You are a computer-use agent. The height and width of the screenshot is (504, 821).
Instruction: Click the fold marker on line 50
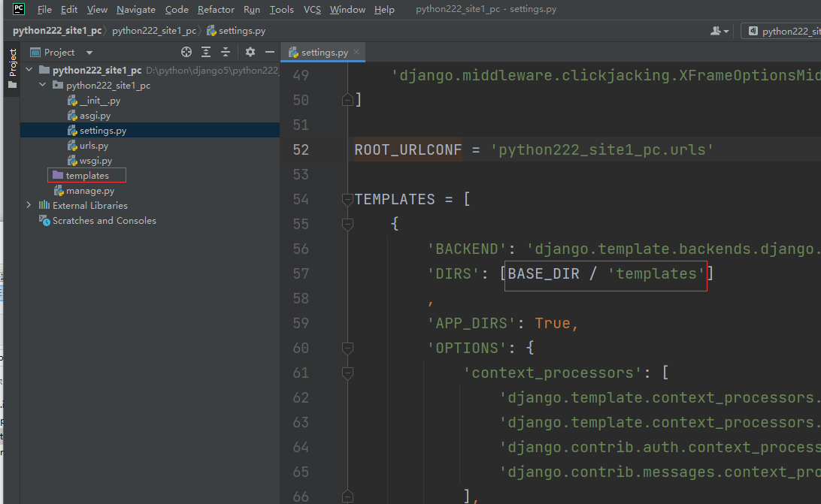347,99
